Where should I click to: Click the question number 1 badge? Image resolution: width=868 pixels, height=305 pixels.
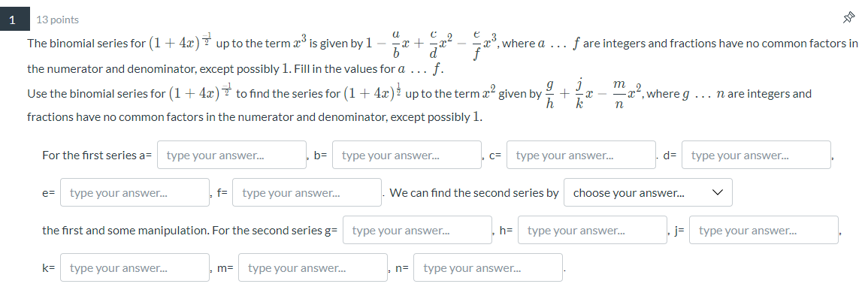12,20
